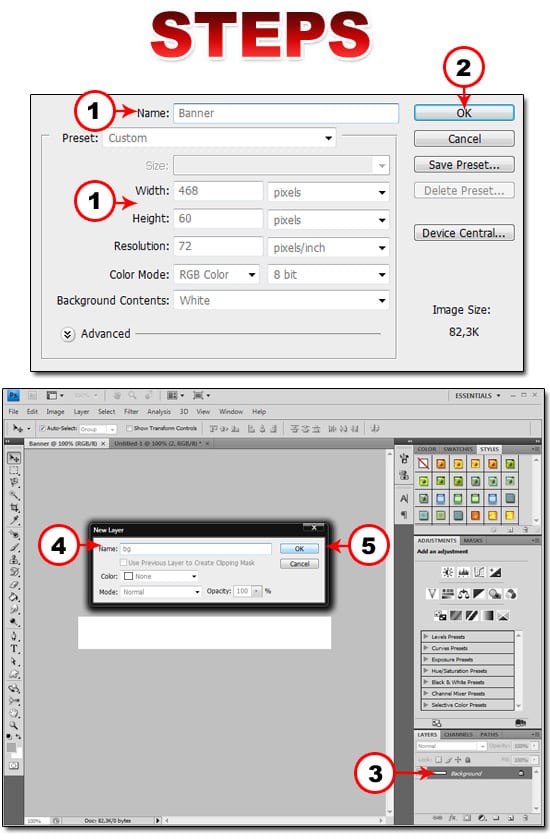Expand the Advanced options section

point(67,334)
